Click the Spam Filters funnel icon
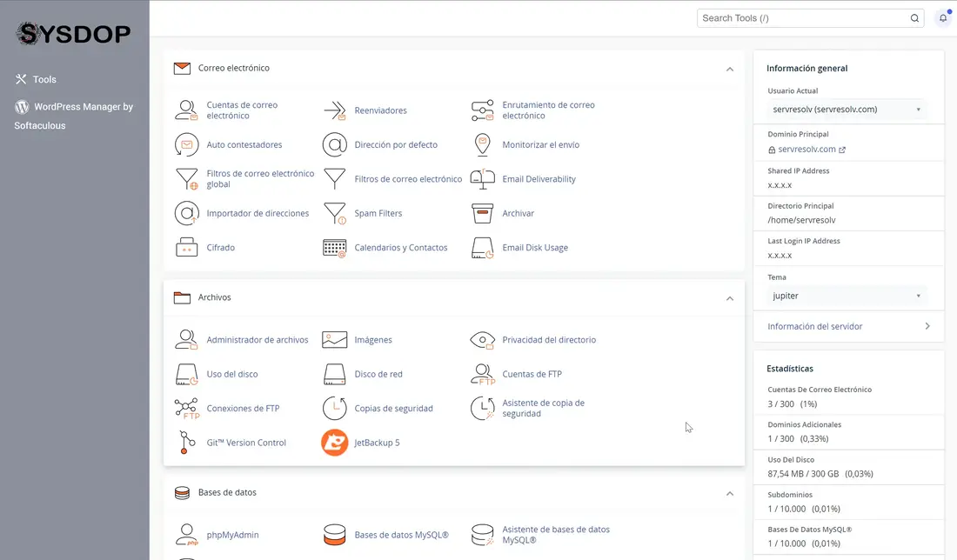 click(x=334, y=213)
